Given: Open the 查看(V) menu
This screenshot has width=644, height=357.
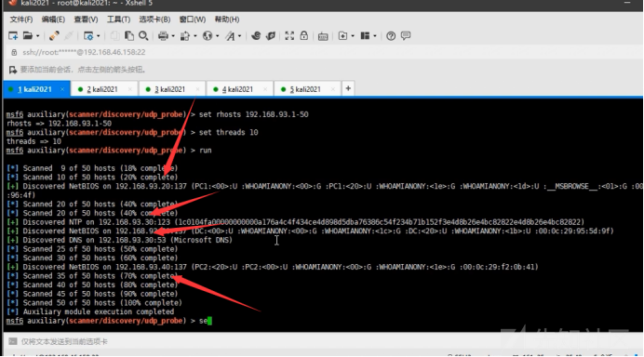Looking at the screenshot, I should pyautogui.click(x=86, y=20).
